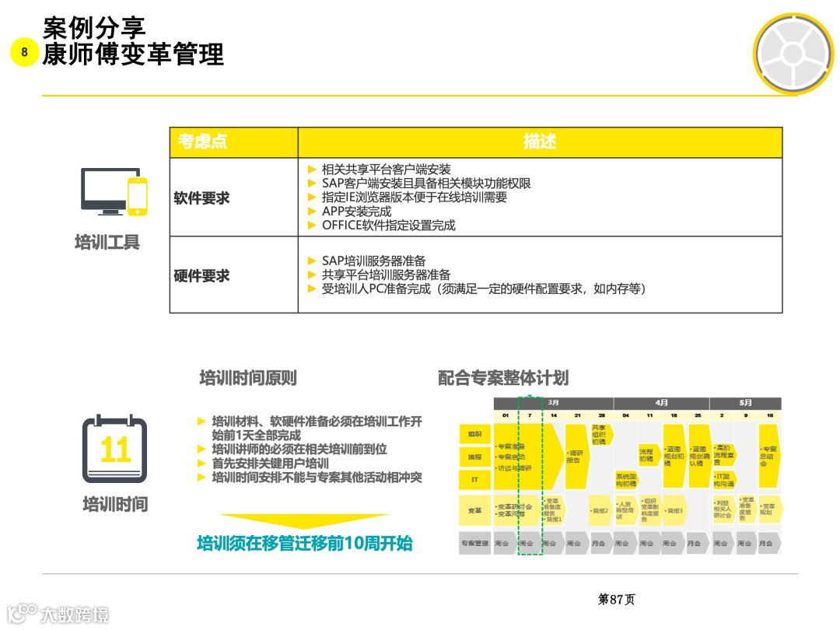Click the 调研报告 block in plan chart
This screenshot has height=630, width=840.
[576, 457]
